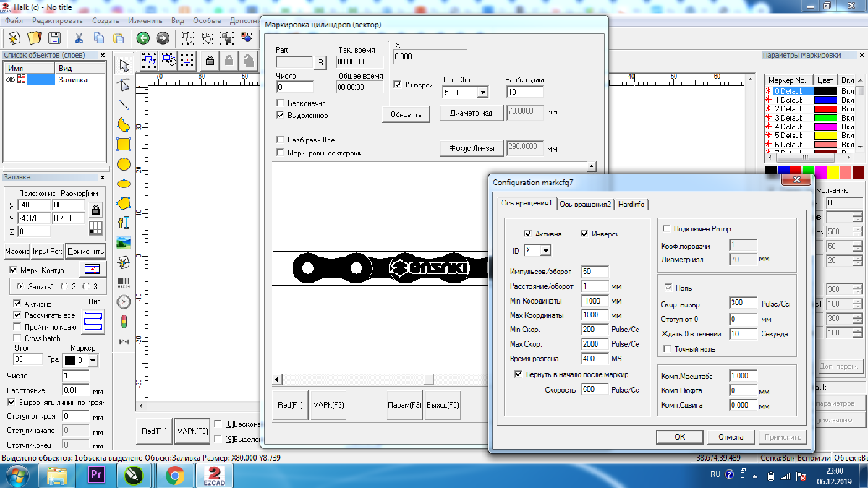This screenshot has width=868, height=488.
Task: Open the ID axis dropdown
Action: click(x=545, y=250)
